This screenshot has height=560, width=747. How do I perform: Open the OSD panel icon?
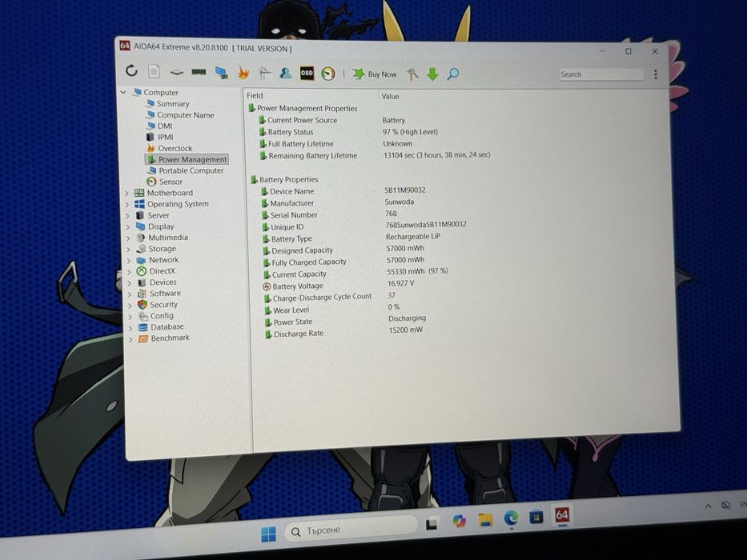(x=307, y=74)
